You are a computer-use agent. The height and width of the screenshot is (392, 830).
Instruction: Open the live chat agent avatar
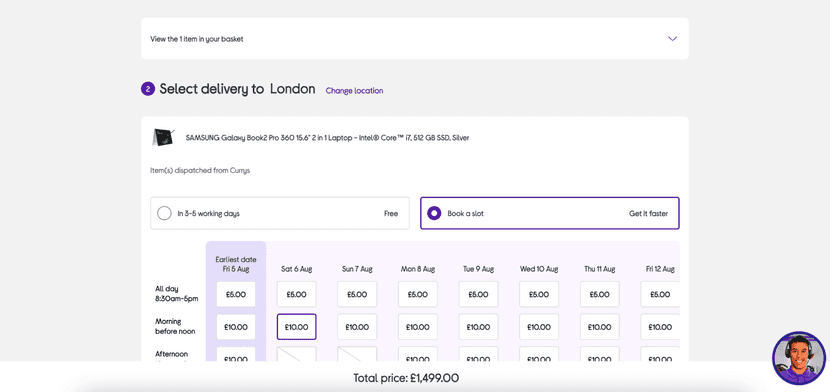(799, 358)
